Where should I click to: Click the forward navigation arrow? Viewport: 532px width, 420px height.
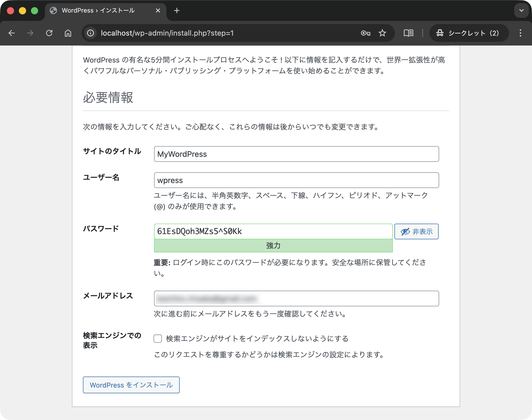30,33
